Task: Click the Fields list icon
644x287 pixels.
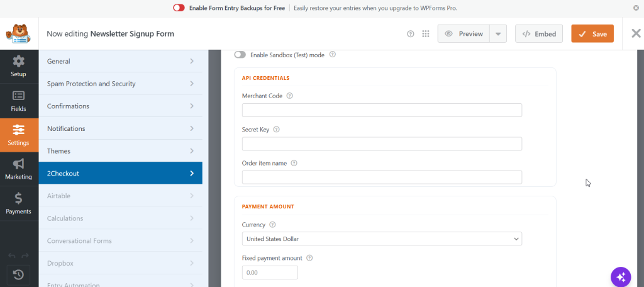Action: [x=19, y=96]
